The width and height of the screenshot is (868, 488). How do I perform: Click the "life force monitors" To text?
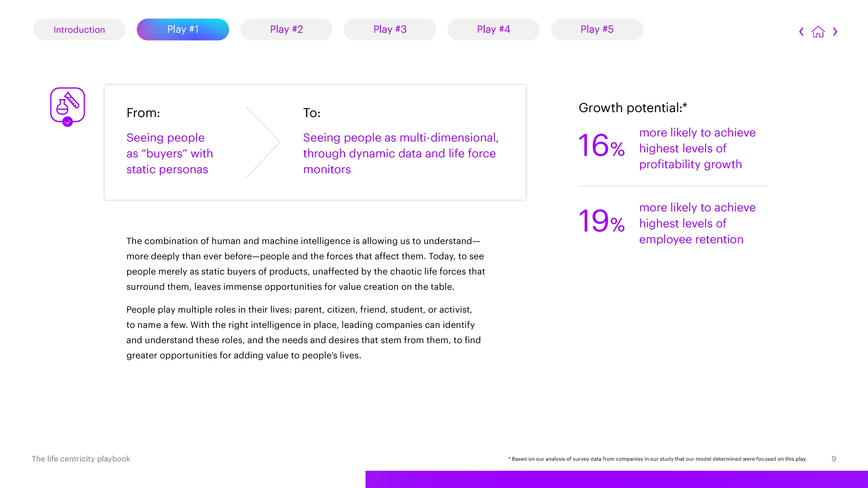click(x=399, y=161)
